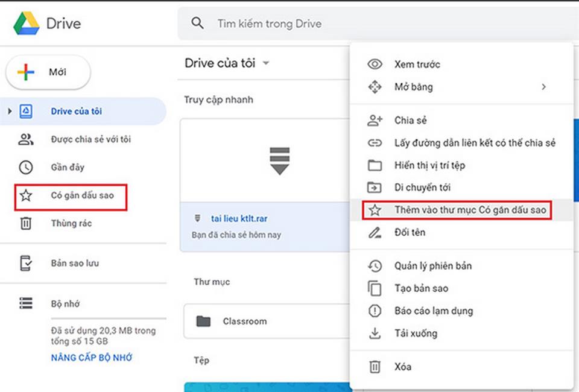Click the Tải xuống download icon
Image resolution: width=579 pixels, height=392 pixels.
click(375, 333)
